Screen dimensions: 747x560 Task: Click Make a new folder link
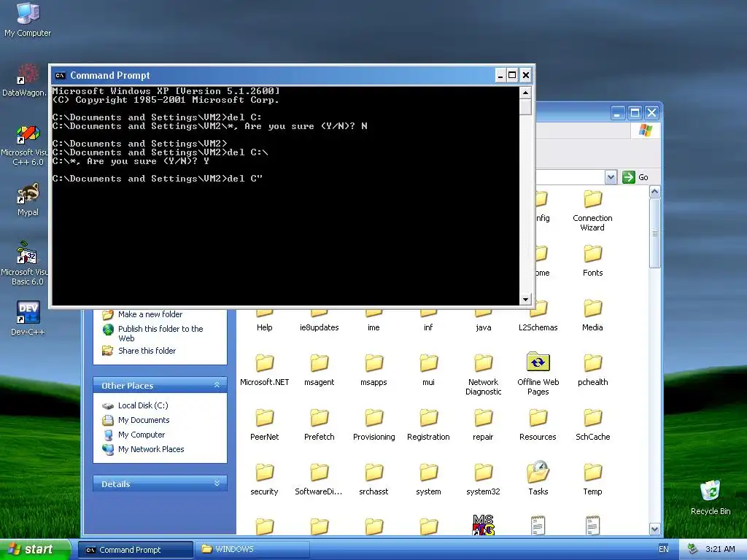click(150, 314)
